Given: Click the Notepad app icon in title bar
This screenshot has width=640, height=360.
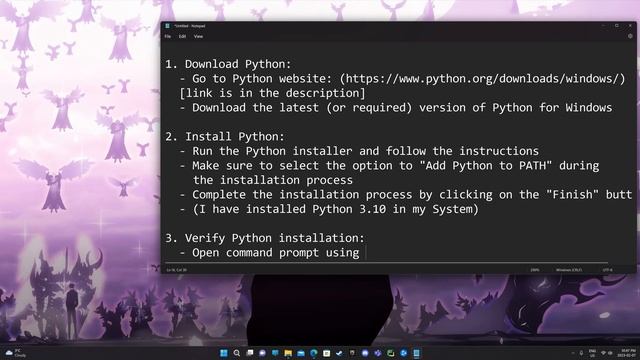Looking at the screenshot, I should (167, 26).
